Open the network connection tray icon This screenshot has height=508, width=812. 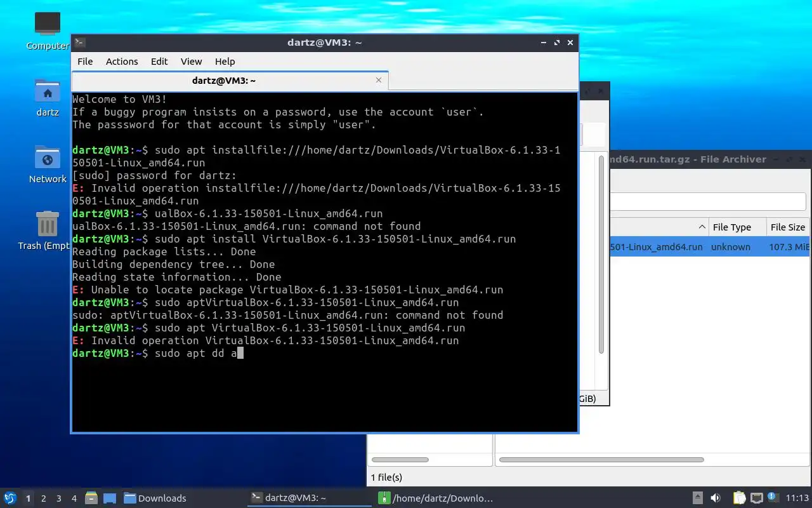(x=756, y=498)
